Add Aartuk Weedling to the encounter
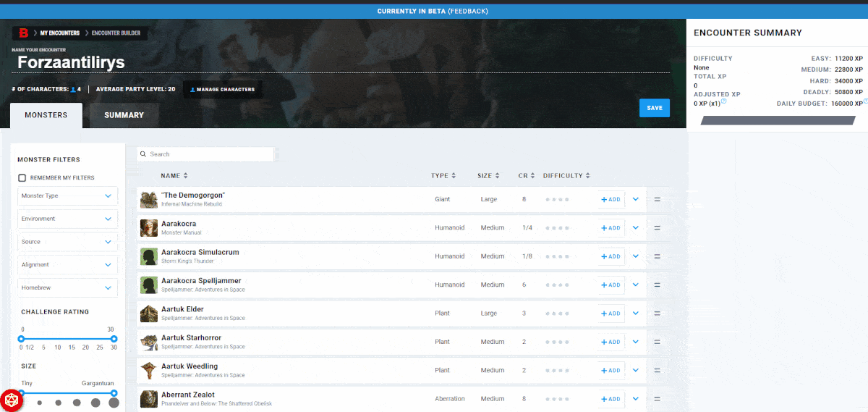 pyautogui.click(x=611, y=370)
